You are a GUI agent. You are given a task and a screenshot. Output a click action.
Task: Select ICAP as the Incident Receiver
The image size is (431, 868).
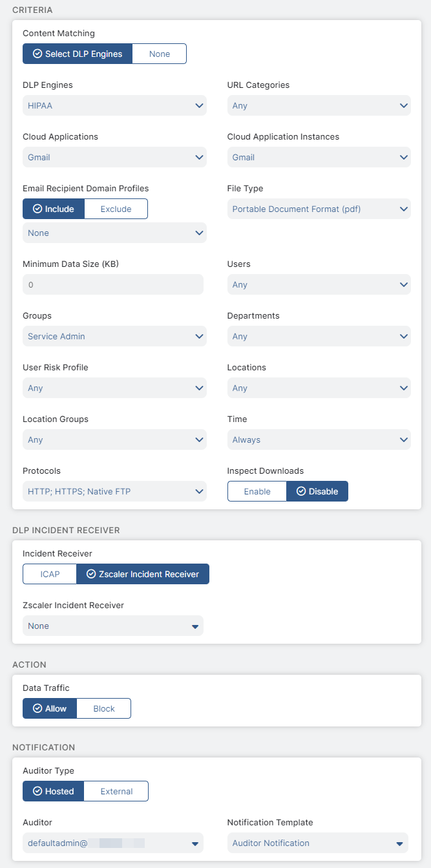point(49,574)
